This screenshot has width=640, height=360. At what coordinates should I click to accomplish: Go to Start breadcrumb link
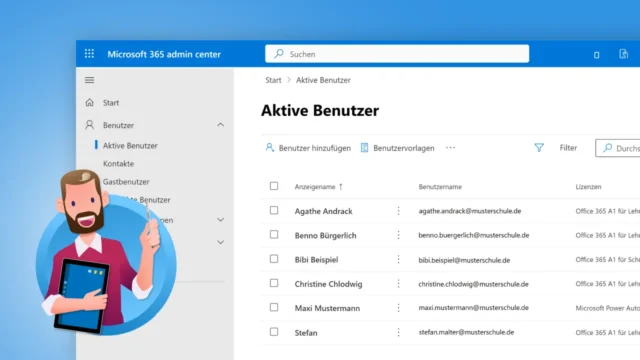tap(273, 80)
